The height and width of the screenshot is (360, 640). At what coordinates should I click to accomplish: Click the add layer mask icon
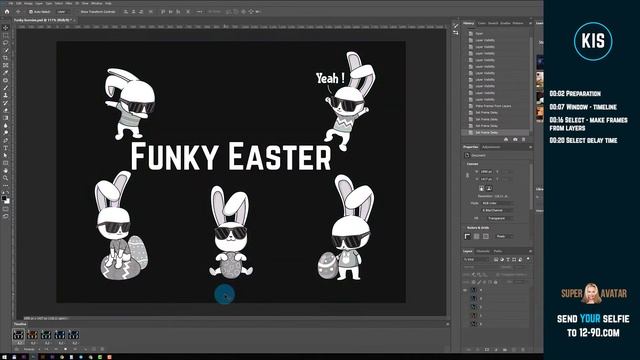click(487, 350)
